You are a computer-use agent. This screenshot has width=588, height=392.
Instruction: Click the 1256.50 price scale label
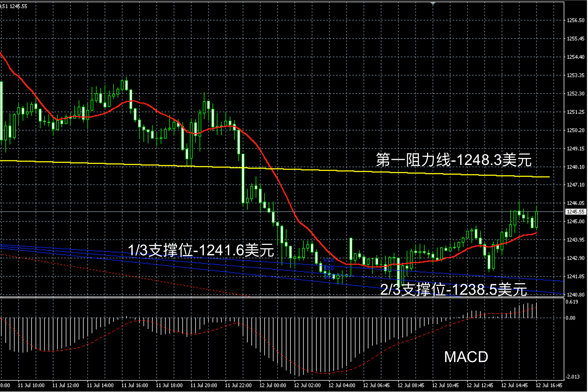point(576,20)
